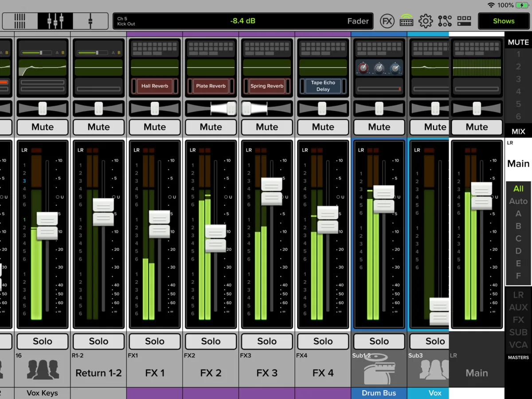Tap the Wi-Fi status icon
532x399 pixels.
tap(491, 5)
